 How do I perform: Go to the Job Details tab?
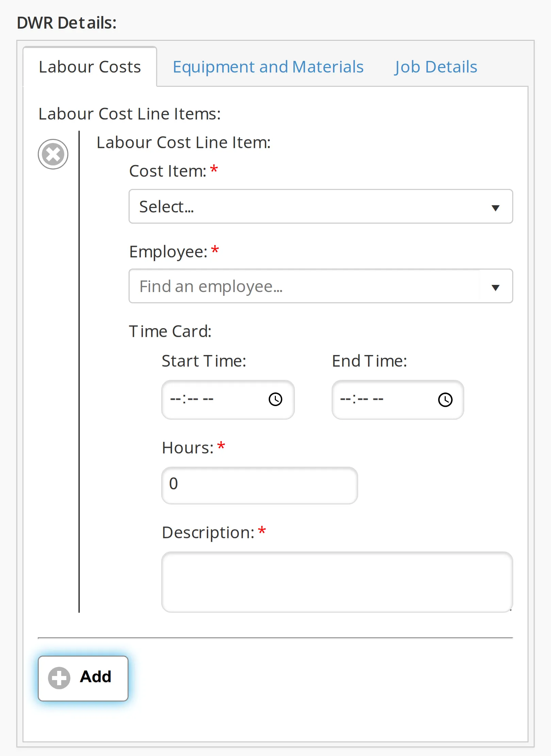point(436,67)
